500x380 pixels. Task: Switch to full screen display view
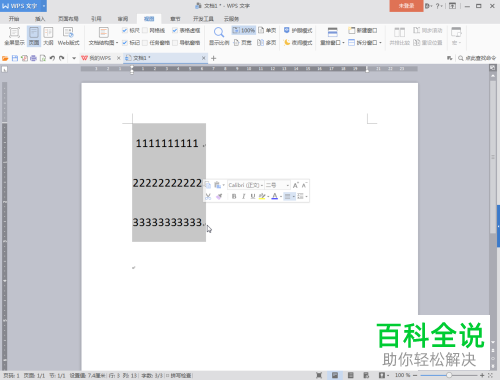pos(14,36)
